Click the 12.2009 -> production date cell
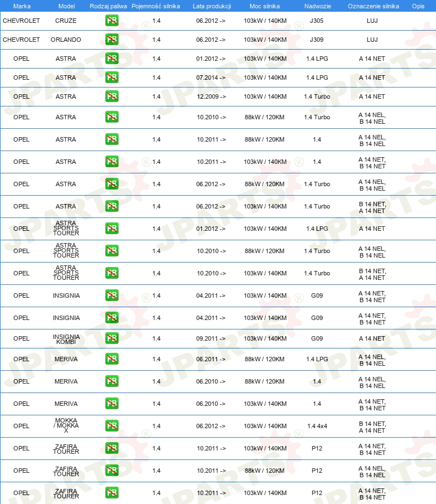Image resolution: width=436 pixels, height=504 pixels. (x=211, y=96)
